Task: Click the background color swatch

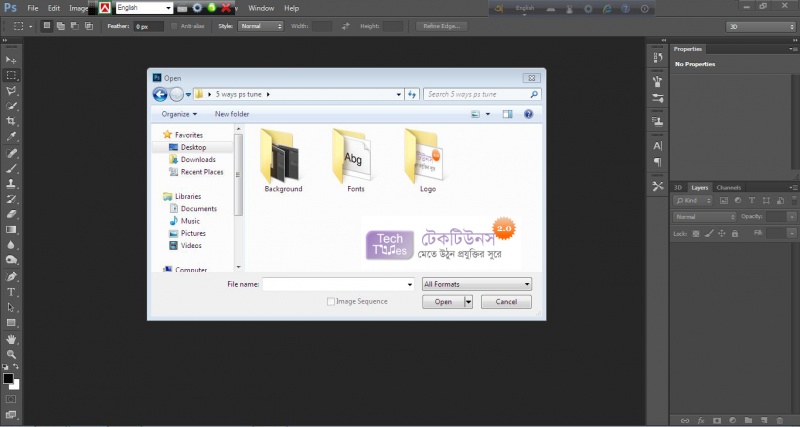Action: coord(15,385)
